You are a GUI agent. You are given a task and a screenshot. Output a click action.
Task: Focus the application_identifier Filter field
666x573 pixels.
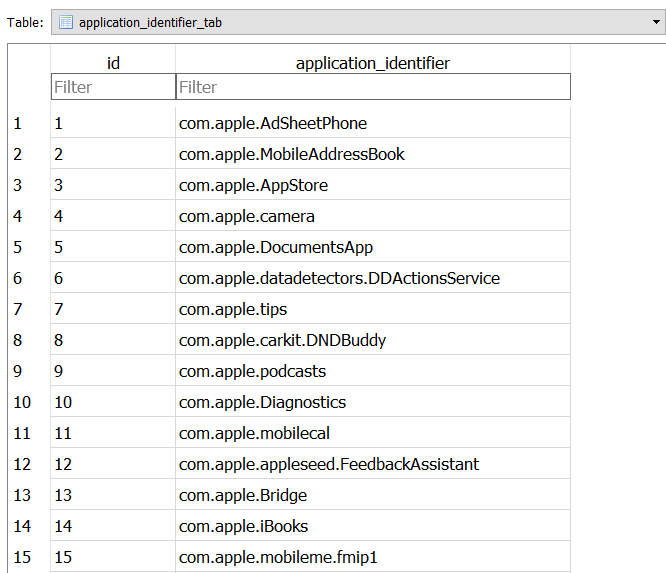[373, 87]
